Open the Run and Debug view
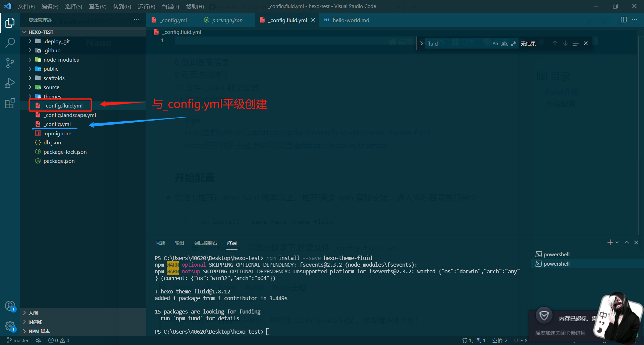This screenshot has width=644, height=345. tap(10, 83)
